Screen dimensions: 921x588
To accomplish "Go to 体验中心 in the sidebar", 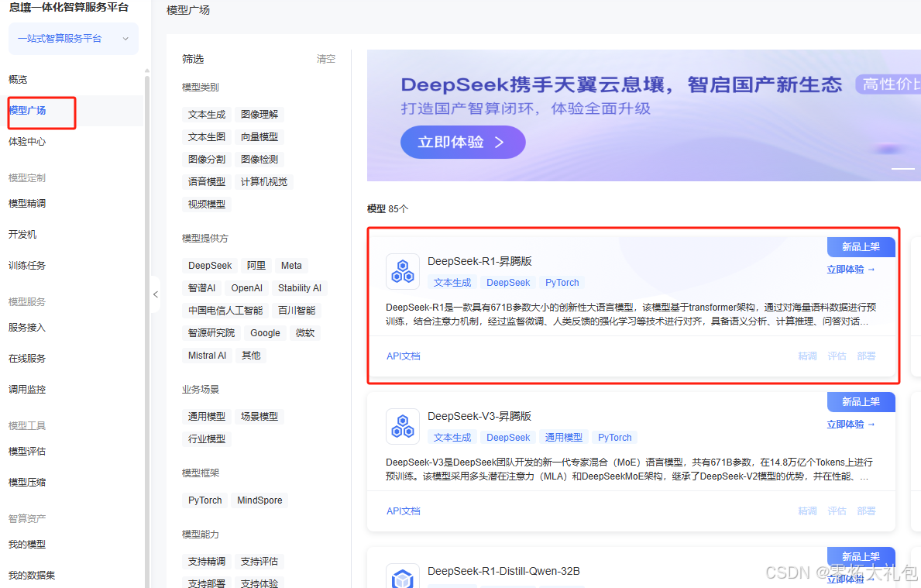I will click(x=27, y=142).
